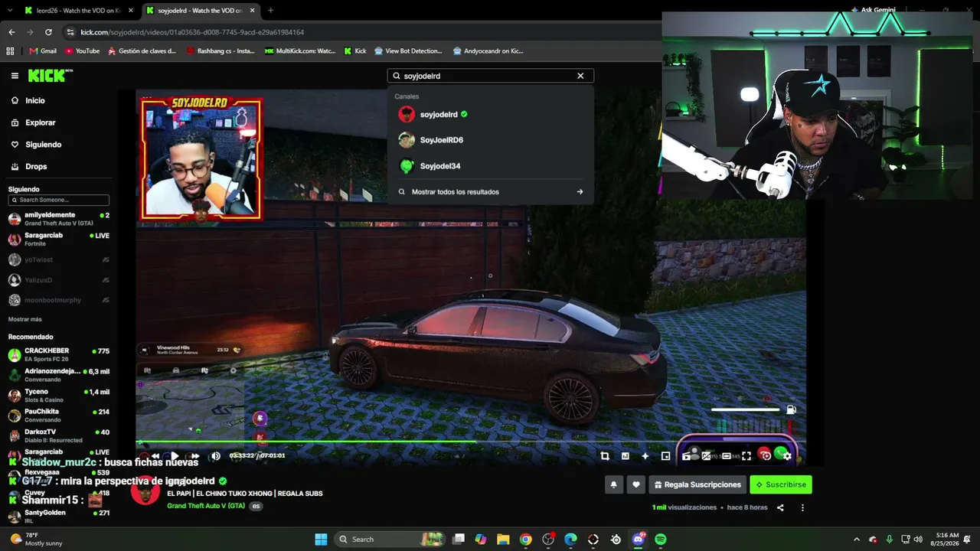Open YalizuxD offline channel
This screenshot has width=980, height=551.
point(59,280)
